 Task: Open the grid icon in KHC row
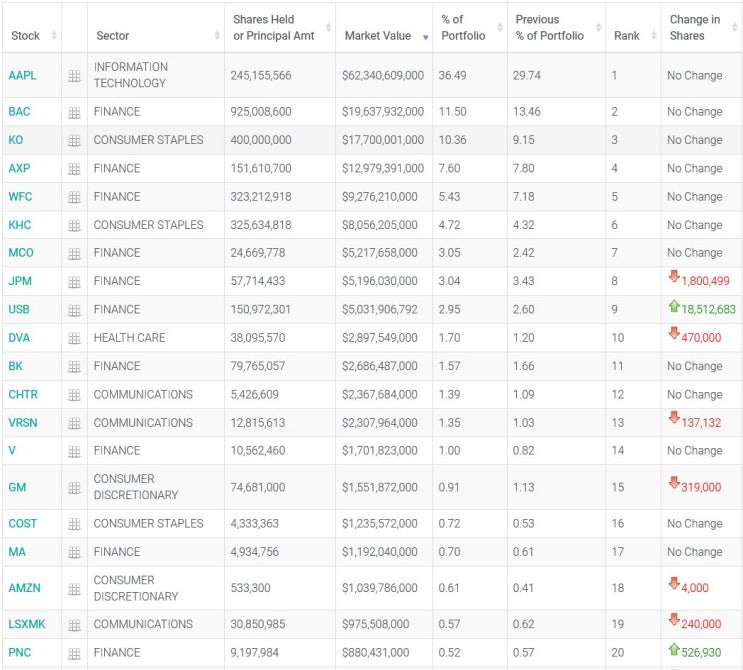click(74, 226)
